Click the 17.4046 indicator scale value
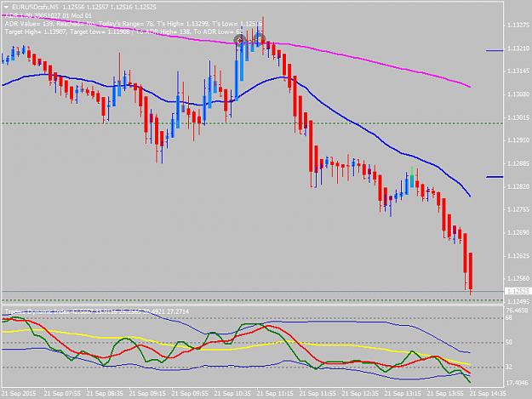Image resolution: width=532 pixels, height=399 pixels. (x=517, y=383)
